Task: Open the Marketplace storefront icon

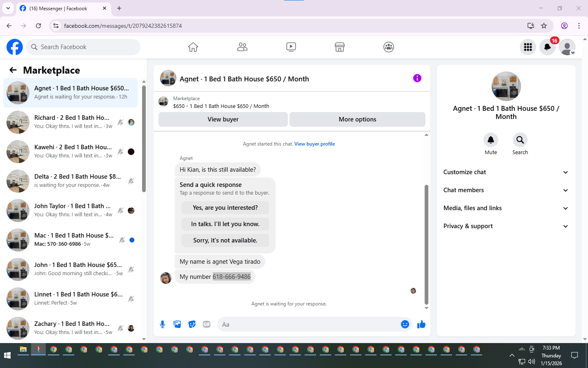Action: coord(340,47)
